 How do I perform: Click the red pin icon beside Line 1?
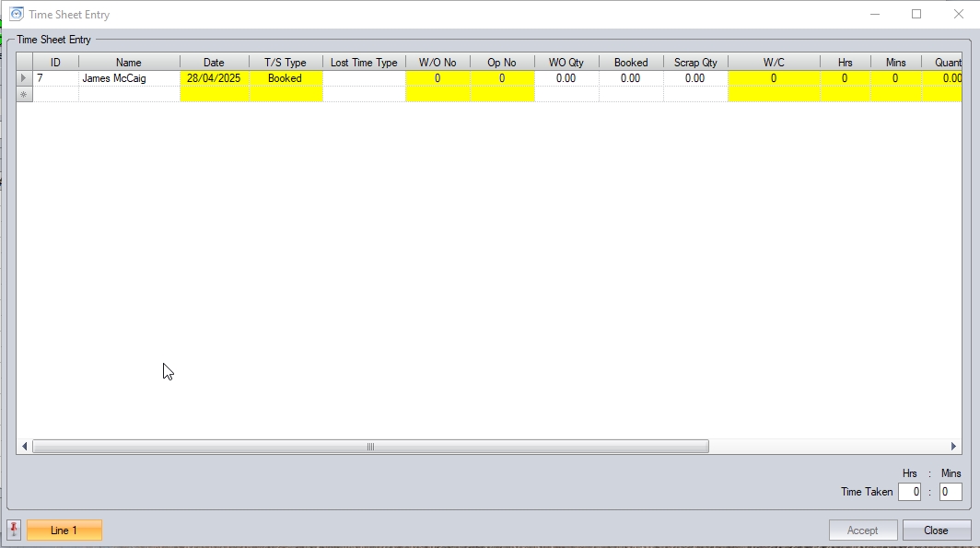pyautogui.click(x=14, y=530)
